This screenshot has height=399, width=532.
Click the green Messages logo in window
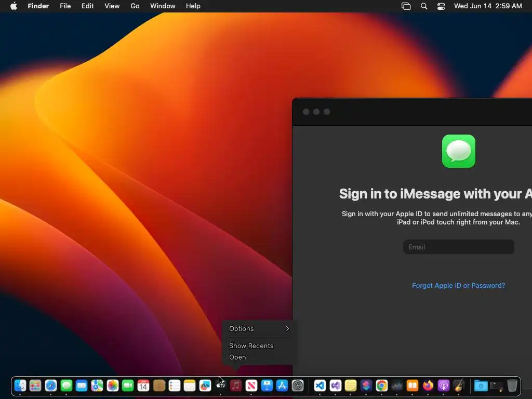[x=459, y=151]
